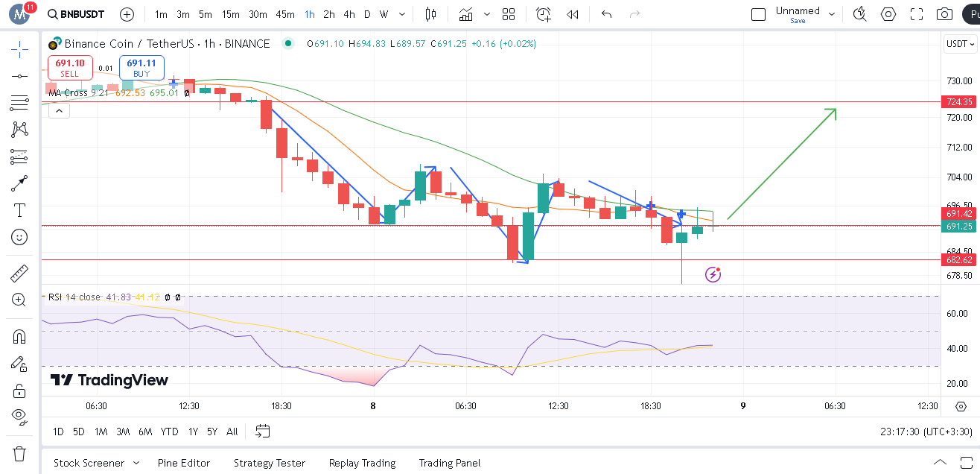The image size is (980, 474).
Task: Click the lightning event marker on chart
Action: coord(713,274)
